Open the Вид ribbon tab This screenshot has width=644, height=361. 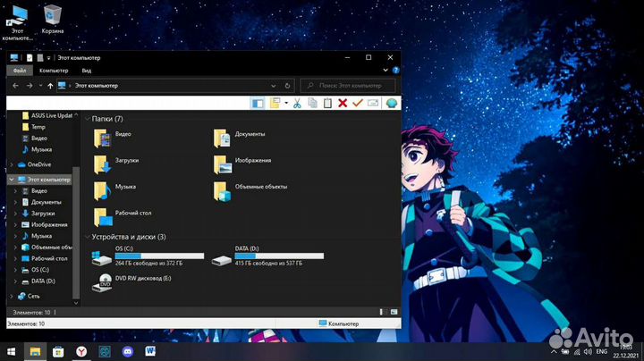[87, 70]
